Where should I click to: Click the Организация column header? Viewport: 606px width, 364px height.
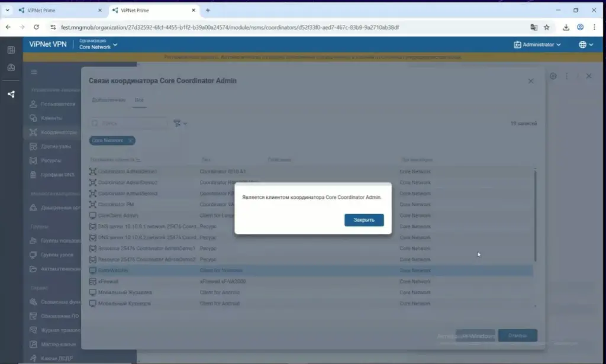point(417,160)
